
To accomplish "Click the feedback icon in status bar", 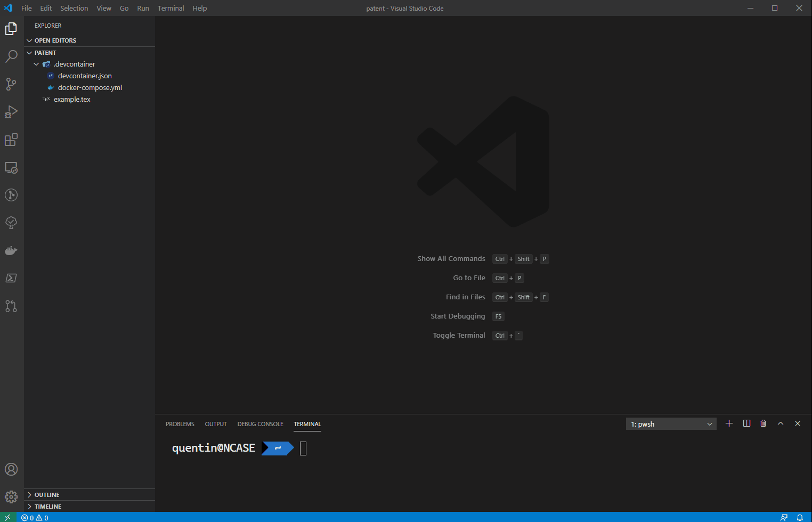I will (x=784, y=518).
